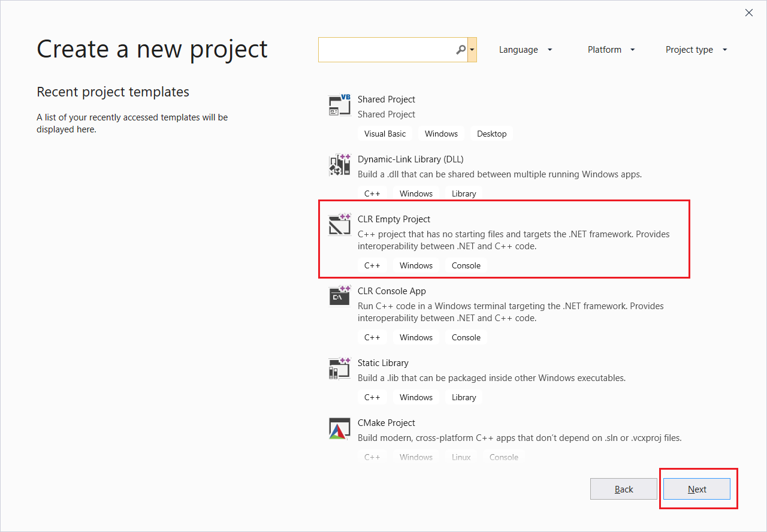Screen dimensions: 767x532
Task: Focus the template search box
Action: (x=386, y=50)
